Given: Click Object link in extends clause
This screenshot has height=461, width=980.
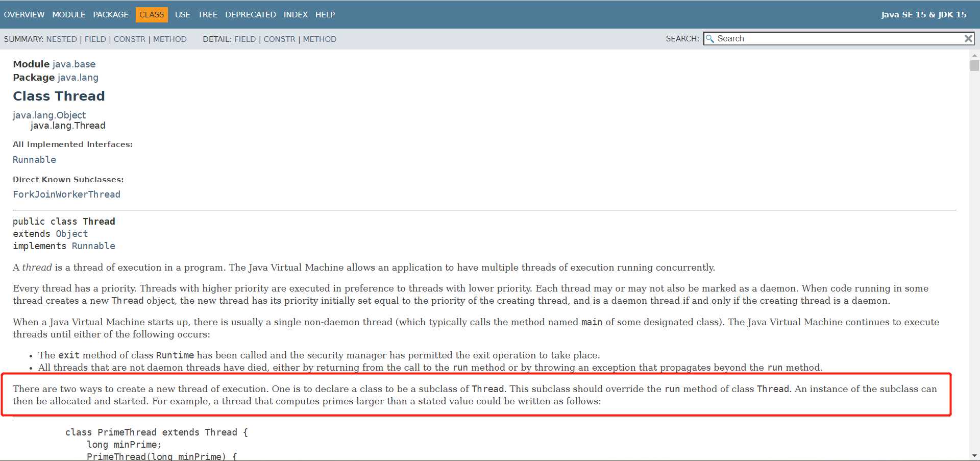Looking at the screenshot, I should (72, 234).
